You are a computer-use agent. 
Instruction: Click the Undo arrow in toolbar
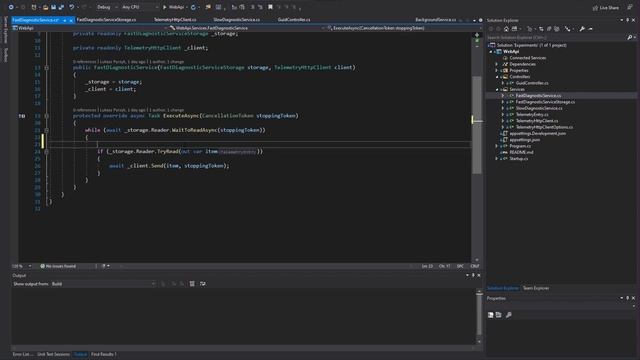point(71,7)
